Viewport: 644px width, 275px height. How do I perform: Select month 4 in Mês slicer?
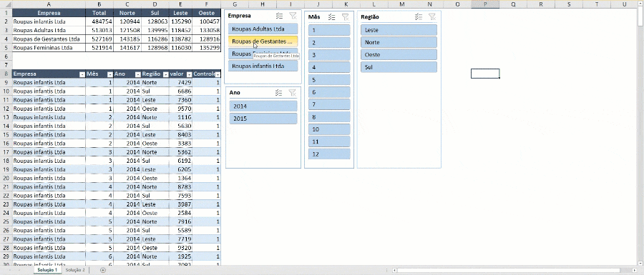coord(329,67)
